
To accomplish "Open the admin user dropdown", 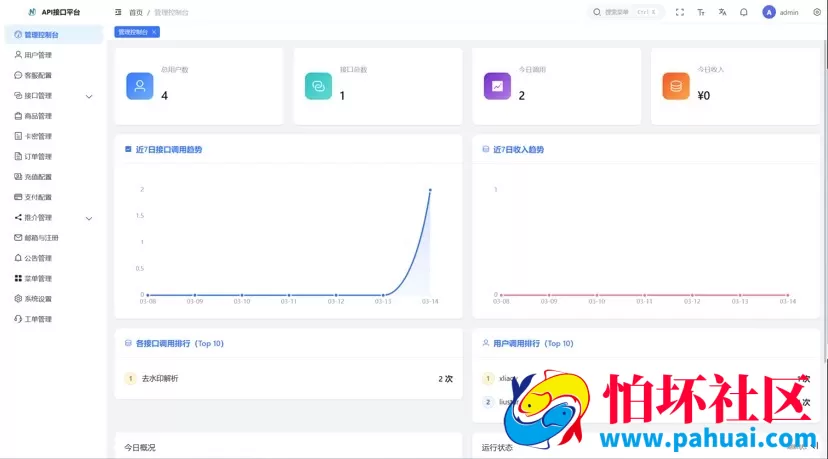I will [x=780, y=13].
